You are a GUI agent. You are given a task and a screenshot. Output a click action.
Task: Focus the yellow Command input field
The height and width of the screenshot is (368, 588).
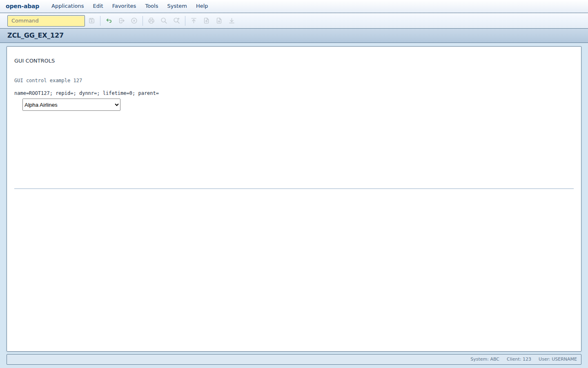46,21
